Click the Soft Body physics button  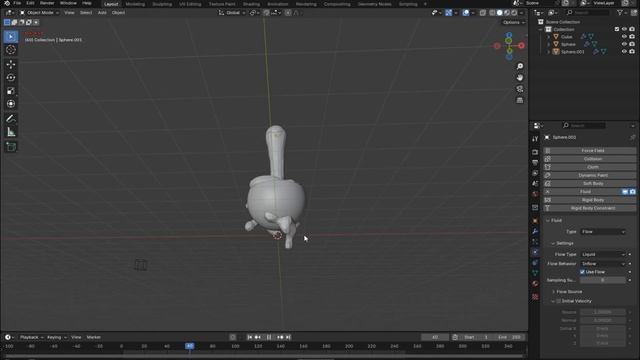click(x=589, y=184)
